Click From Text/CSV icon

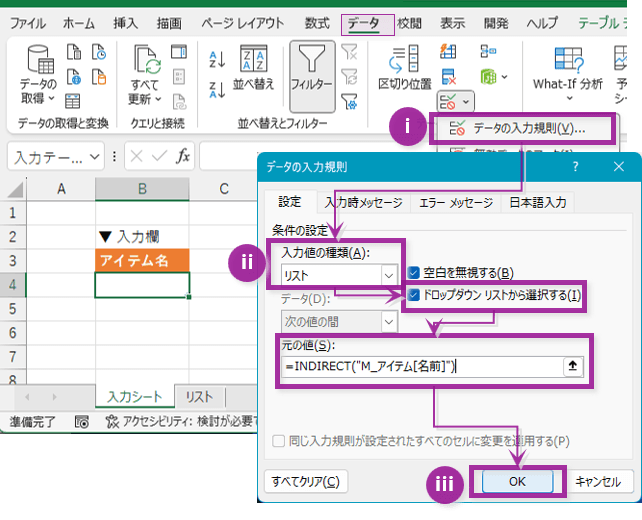pyautogui.click(x=74, y=52)
